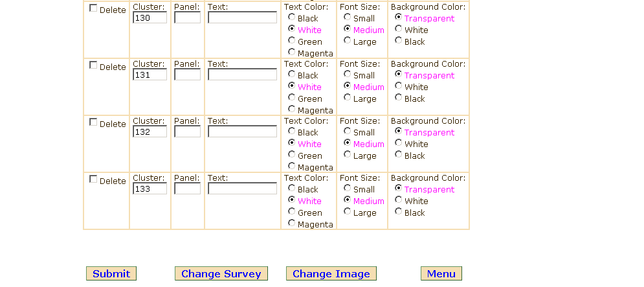Mark cluster 132 row for deletion
The width and height of the screenshot is (644, 287).
(93, 122)
